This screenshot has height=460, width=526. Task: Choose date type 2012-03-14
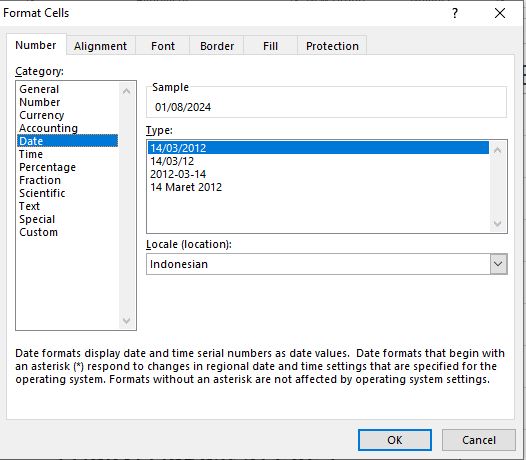coord(318,174)
